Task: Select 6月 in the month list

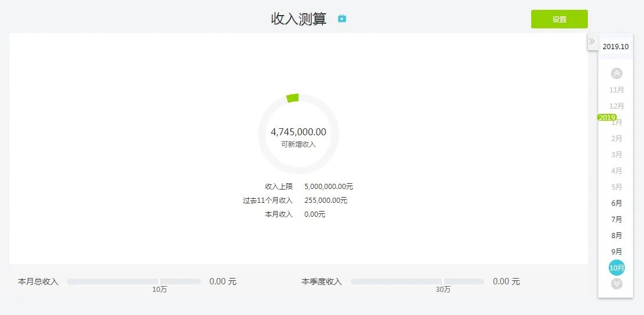Action: point(616,203)
